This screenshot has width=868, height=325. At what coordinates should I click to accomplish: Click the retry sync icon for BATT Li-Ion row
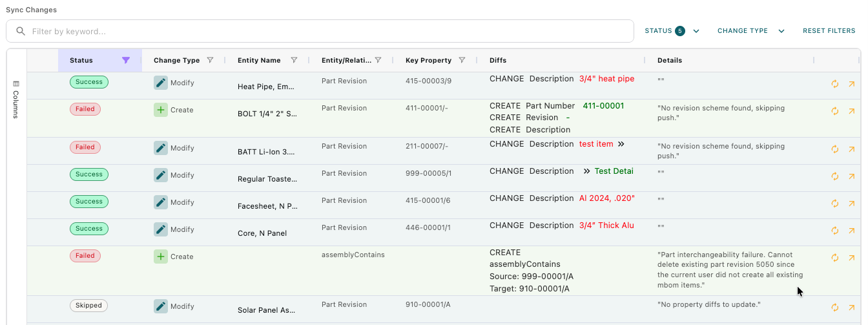[834, 149]
